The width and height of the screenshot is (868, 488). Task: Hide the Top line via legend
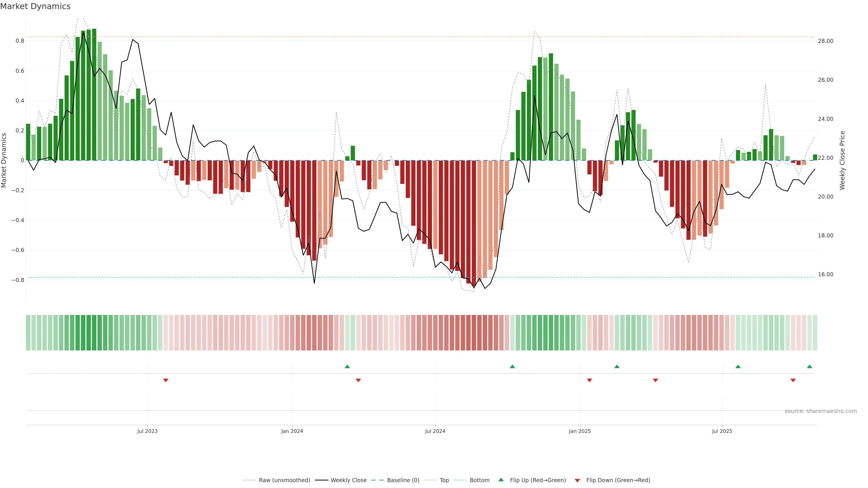pos(444,480)
